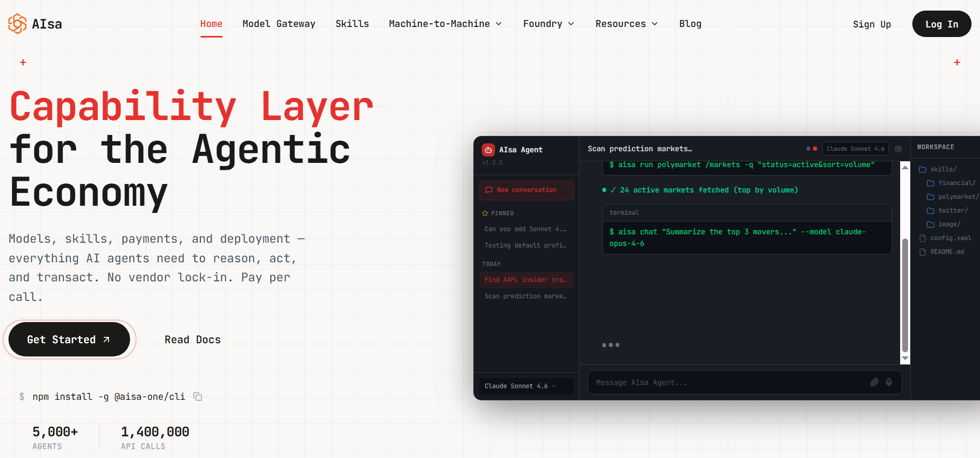Click the WORKSPACE panel heading
The width and height of the screenshot is (980, 458).
point(936,147)
